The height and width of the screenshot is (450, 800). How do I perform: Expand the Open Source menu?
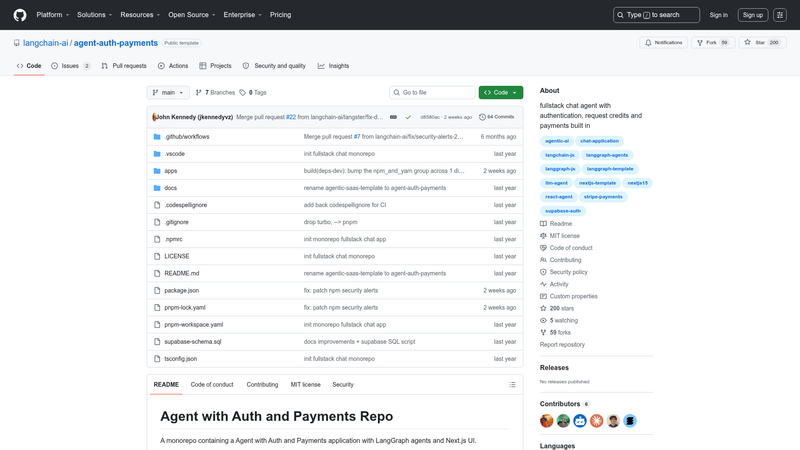click(x=192, y=15)
